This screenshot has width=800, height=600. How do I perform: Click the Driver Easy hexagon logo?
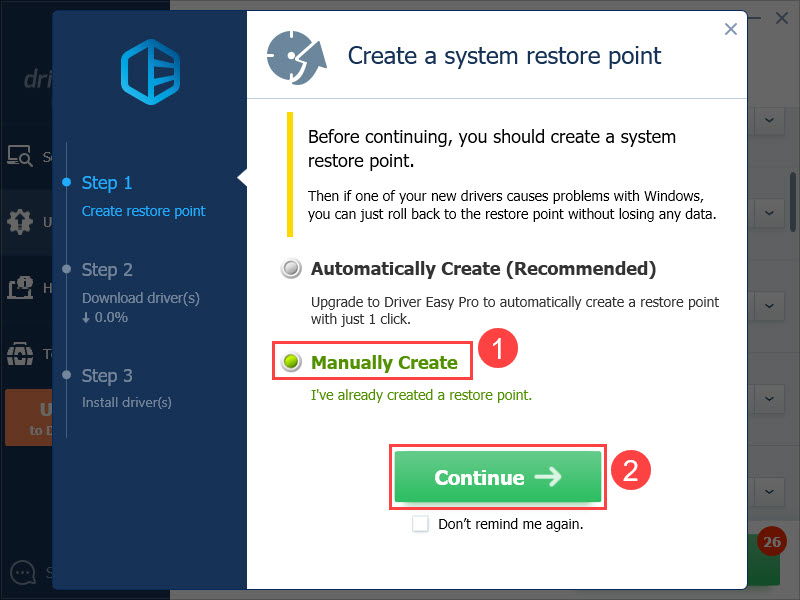coord(150,72)
